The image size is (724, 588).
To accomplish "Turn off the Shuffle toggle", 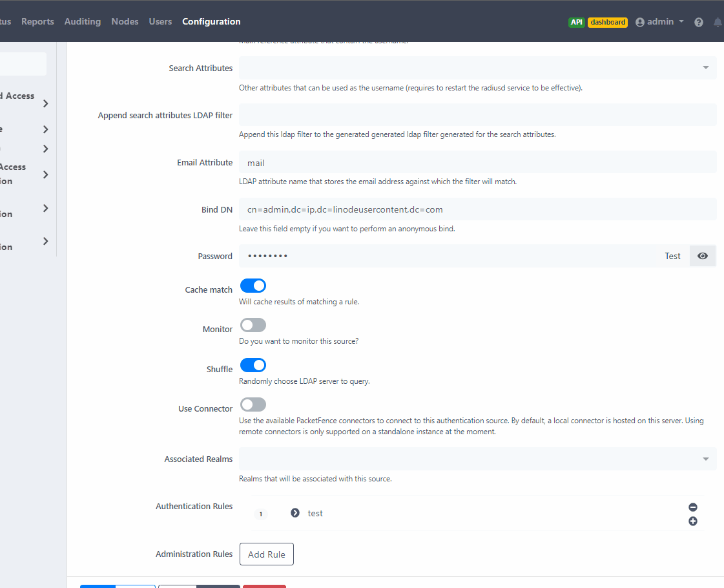I will tap(253, 364).
